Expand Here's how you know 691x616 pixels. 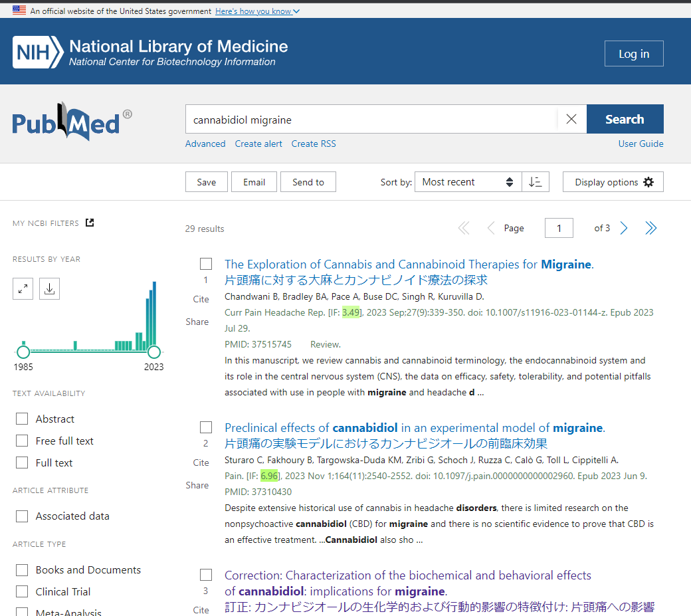click(x=257, y=11)
